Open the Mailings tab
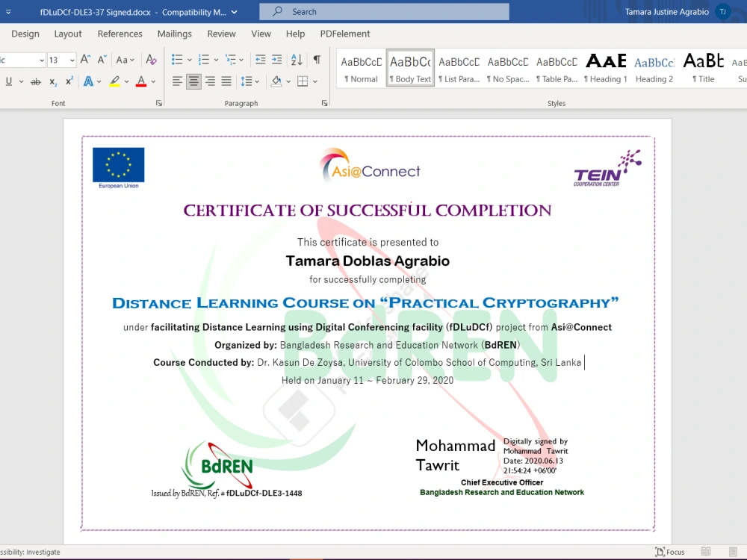The image size is (747, 560). [174, 34]
